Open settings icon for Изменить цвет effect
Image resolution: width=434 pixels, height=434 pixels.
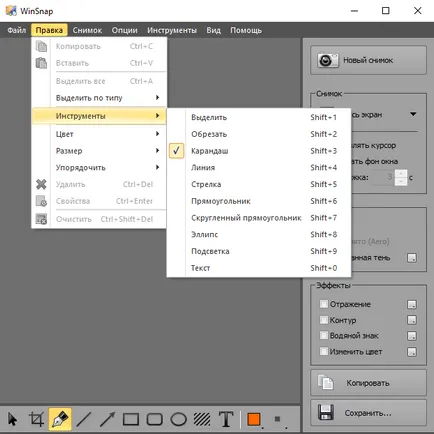412,352
